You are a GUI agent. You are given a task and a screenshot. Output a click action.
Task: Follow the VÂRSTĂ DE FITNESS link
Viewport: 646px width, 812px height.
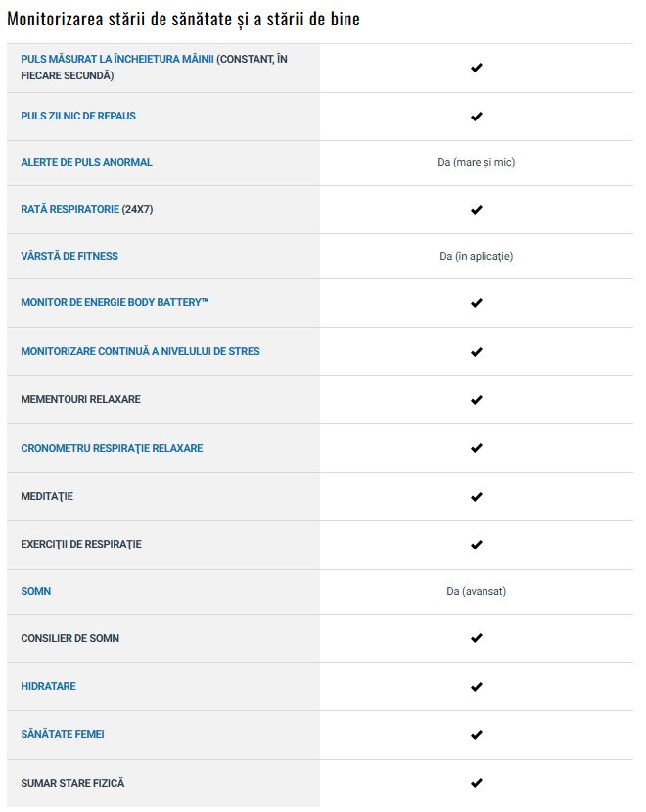[69, 256]
